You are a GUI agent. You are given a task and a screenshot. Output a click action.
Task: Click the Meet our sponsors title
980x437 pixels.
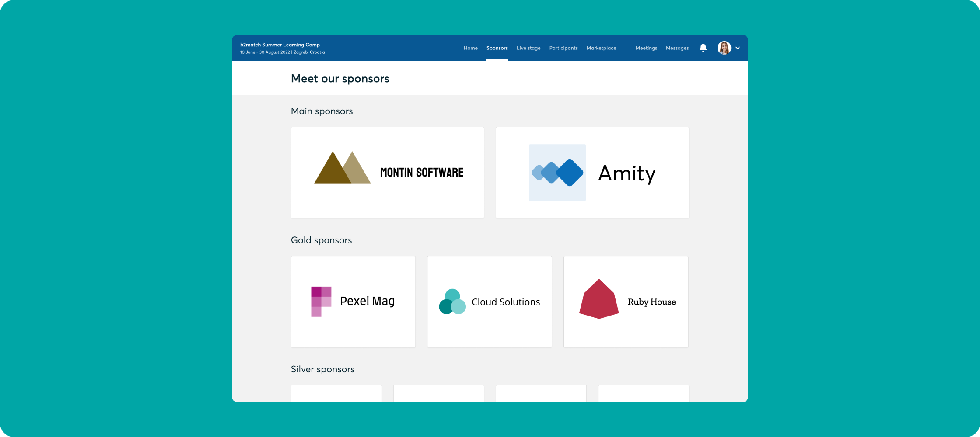point(340,79)
